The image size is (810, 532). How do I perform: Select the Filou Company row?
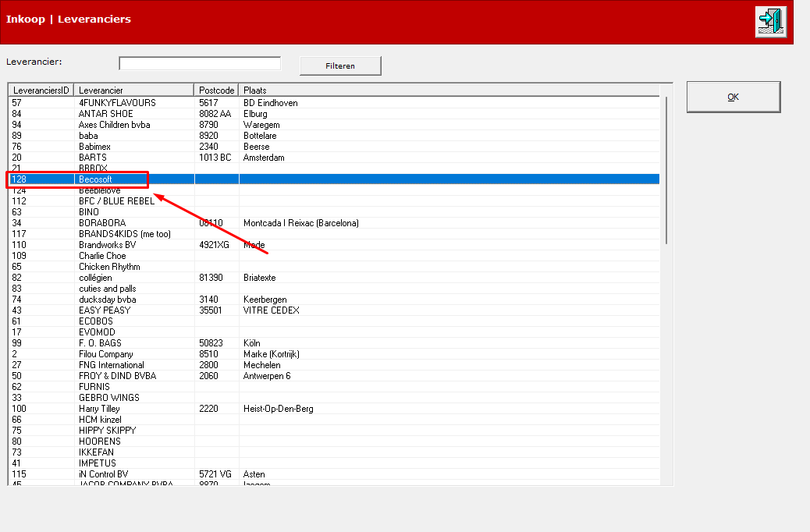pyautogui.click(x=334, y=354)
